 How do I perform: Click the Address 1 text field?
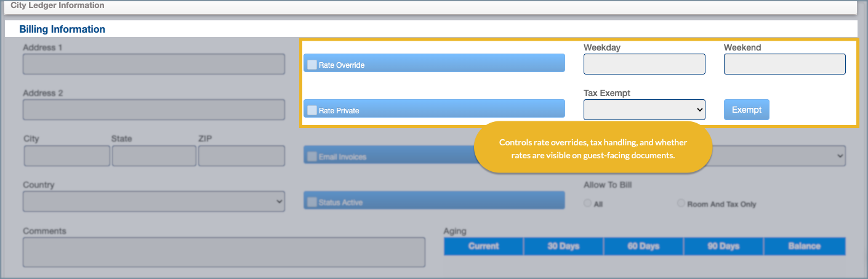tap(153, 64)
